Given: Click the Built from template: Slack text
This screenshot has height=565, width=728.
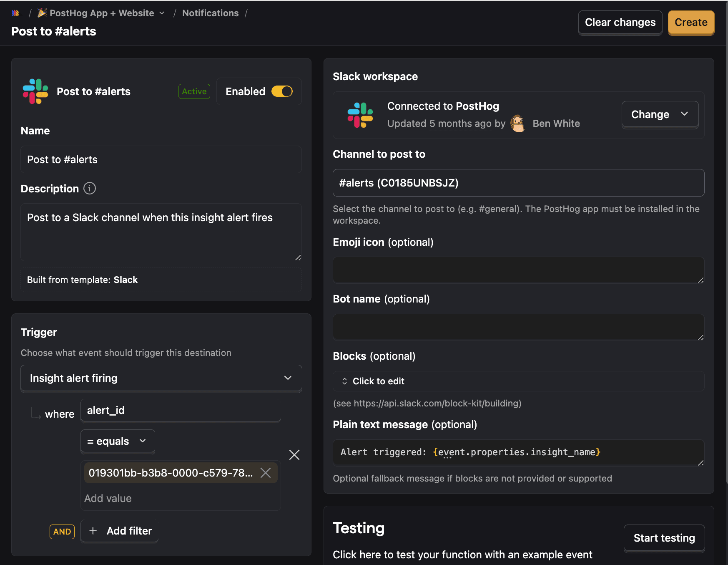Looking at the screenshot, I should click(x=82, y=280).
